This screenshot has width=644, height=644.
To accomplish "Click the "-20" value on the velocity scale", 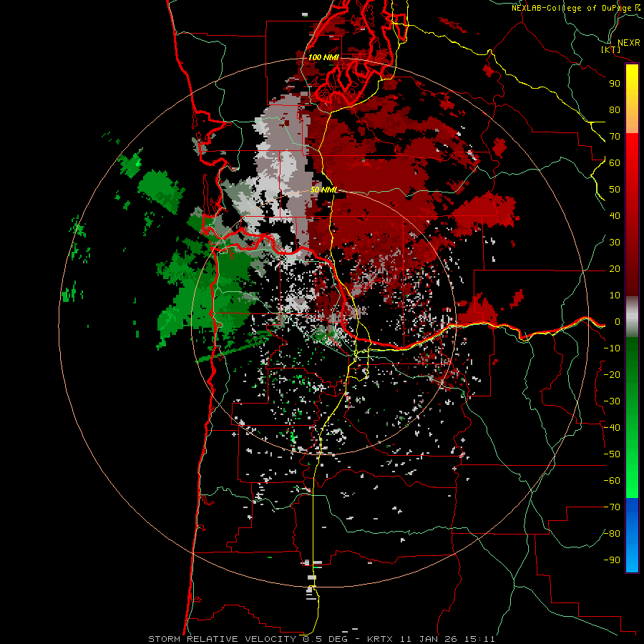I will point(612,374).
